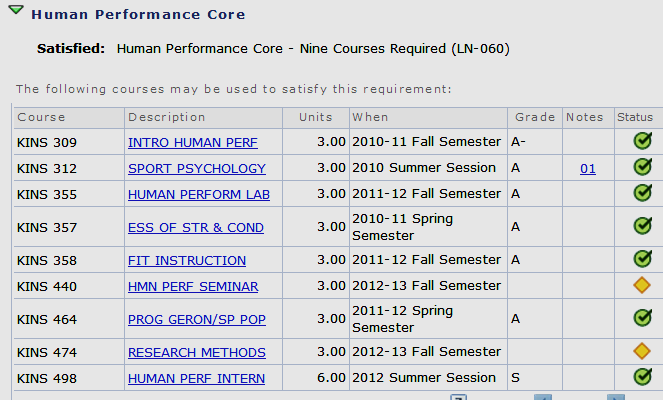Open the HUMAN PERF INTERN link
Image resolution: width=663 pixels, height=400 pixels.
(x=196, y=379)
